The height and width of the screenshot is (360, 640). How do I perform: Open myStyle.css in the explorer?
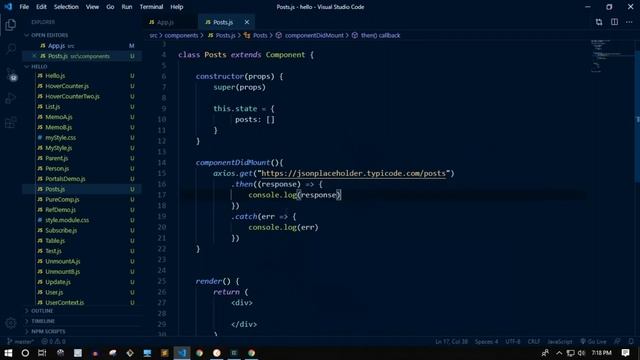pyautogui.click(x=83, y=138)
